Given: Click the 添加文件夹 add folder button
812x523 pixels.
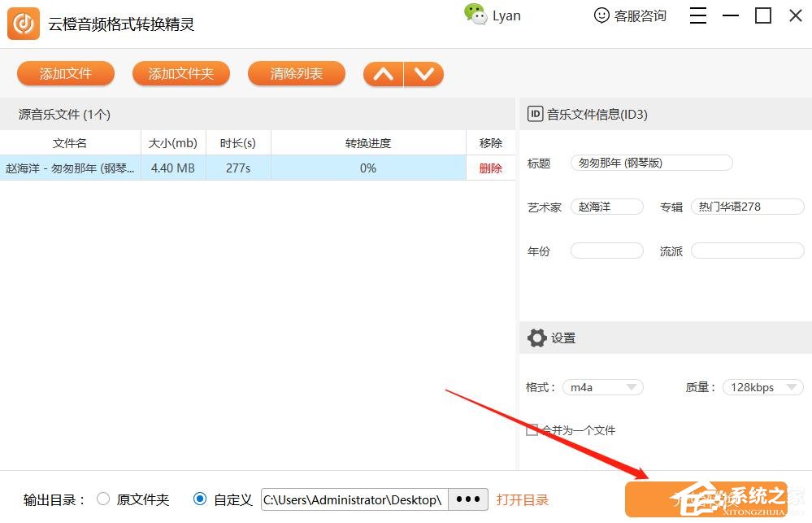Looking at the screenshot, I should click(x=180, y=73).
